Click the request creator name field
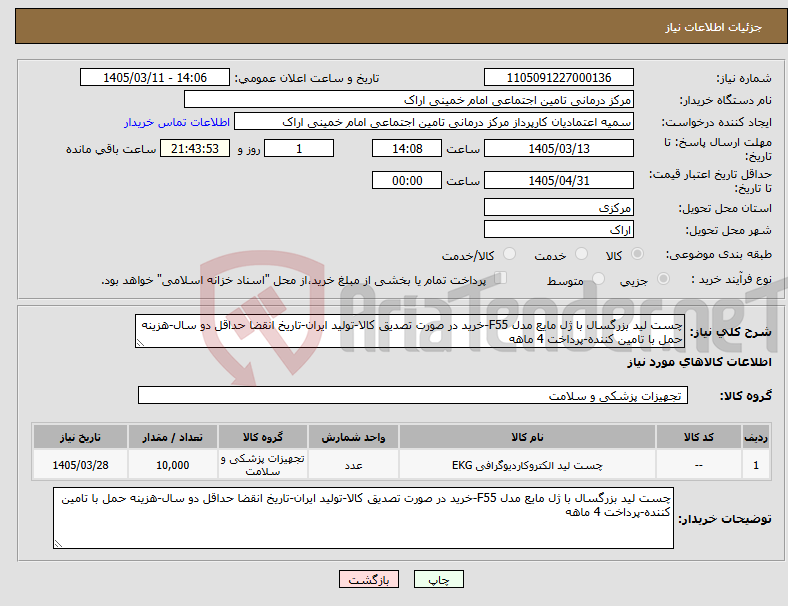Image resolution: width=788 pixels, height=606 pixels. coord(434,122)
